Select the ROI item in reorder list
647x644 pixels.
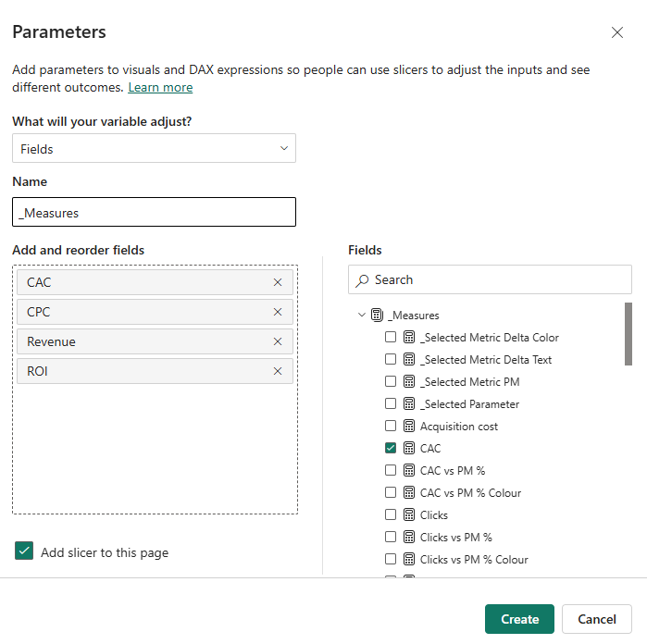(155, 371)
